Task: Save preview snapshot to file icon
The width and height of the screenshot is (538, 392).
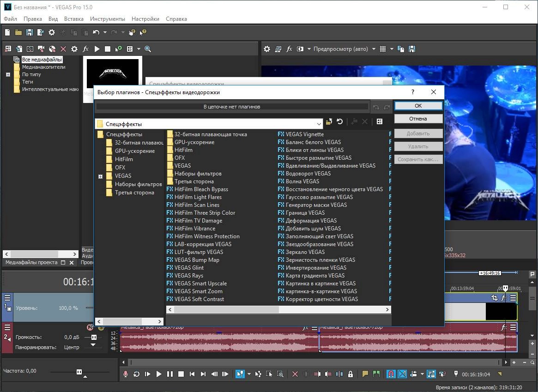Action: pos(412,49)
